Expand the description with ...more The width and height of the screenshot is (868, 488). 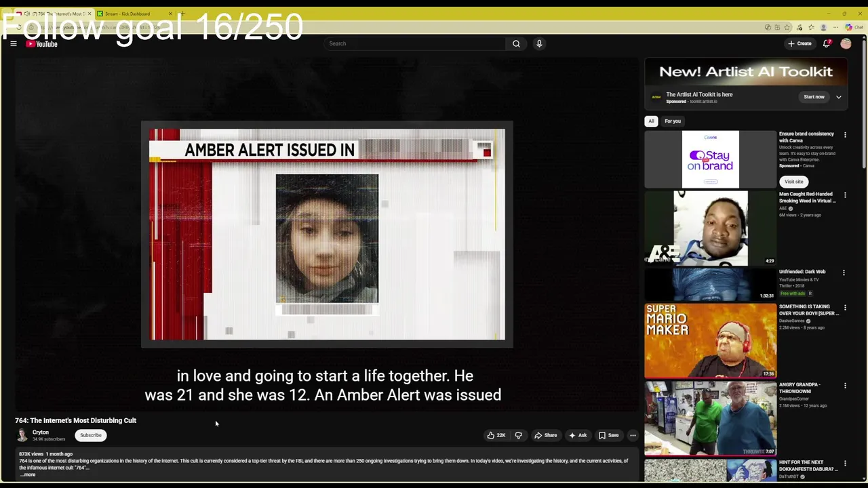point(27,474)
